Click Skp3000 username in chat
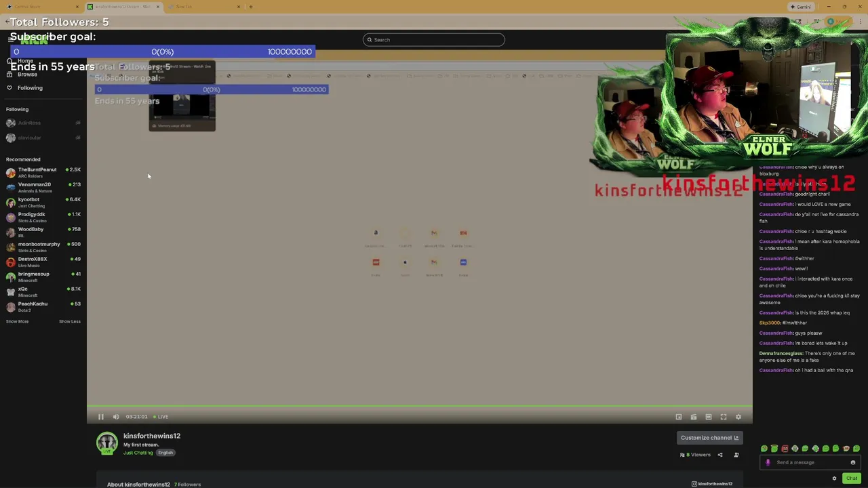868x488 pixels. point(770,323)
